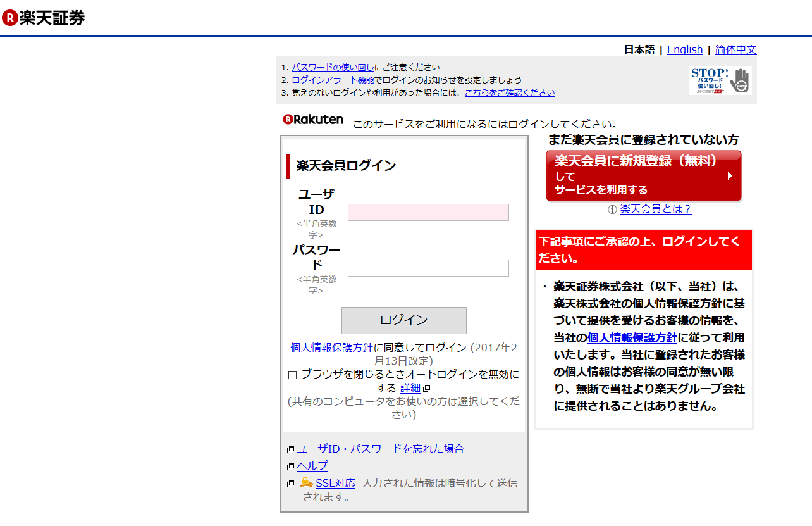Open 個人情報保護方針 link under login button
Viewport: 812px width, 526px height.
tap(332, 348)
